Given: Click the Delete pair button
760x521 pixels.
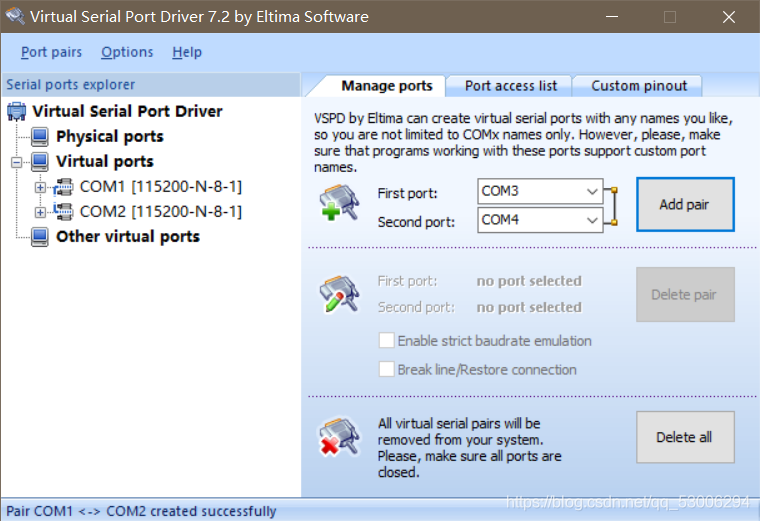Looking at the screenshot, I should 685,294.
